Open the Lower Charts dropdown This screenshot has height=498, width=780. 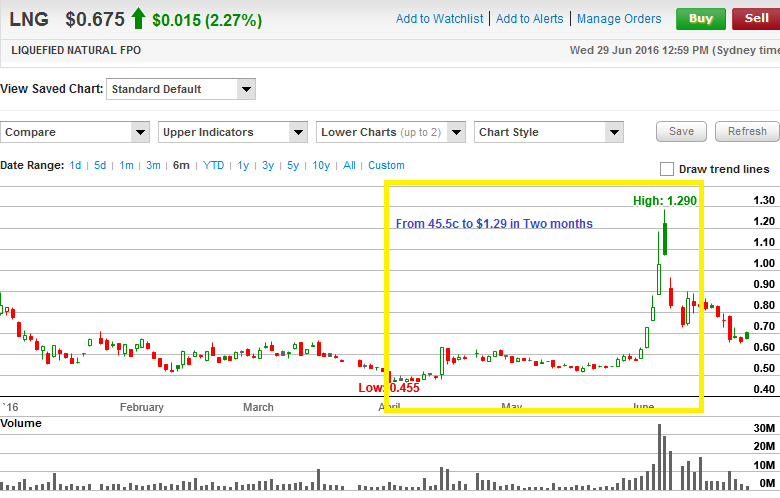[x=390, y=132]
